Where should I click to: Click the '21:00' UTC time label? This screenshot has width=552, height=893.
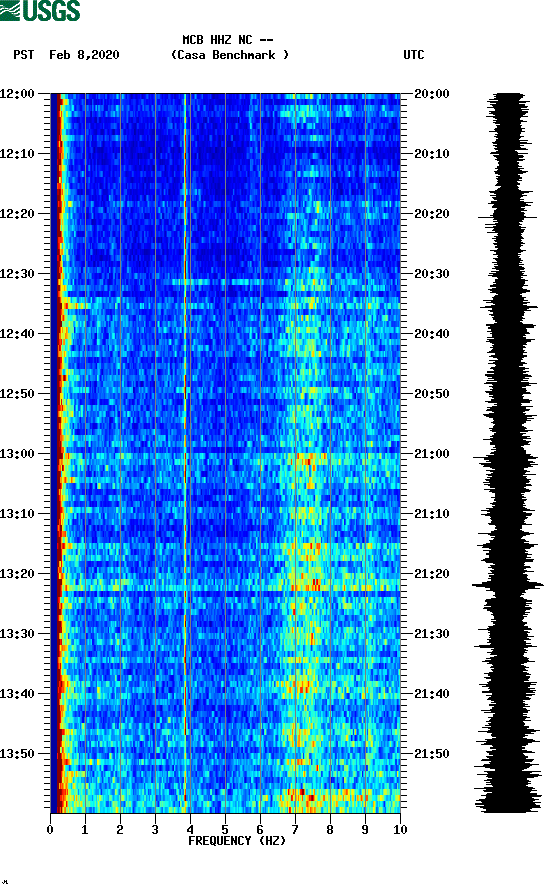pos(432,454)
